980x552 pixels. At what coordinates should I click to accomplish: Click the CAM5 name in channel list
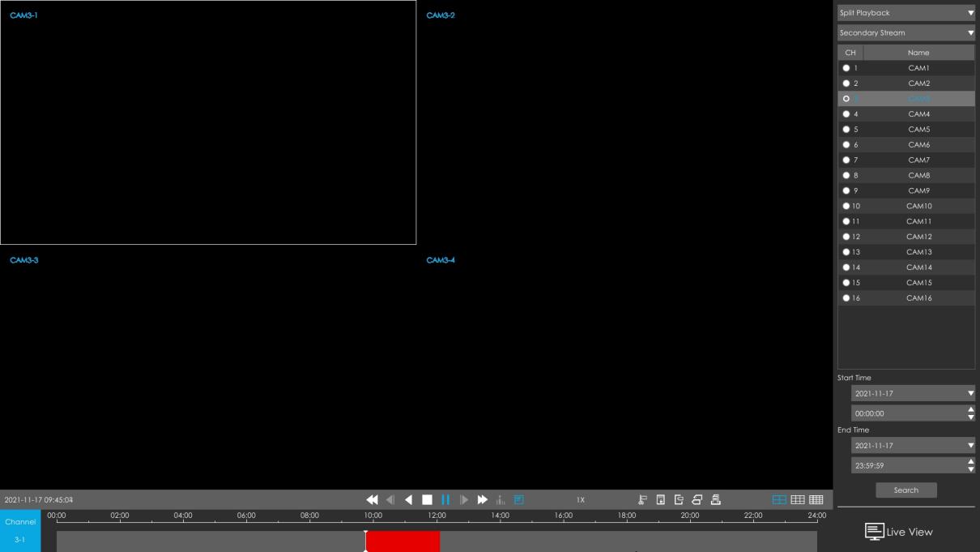point(918,130)
